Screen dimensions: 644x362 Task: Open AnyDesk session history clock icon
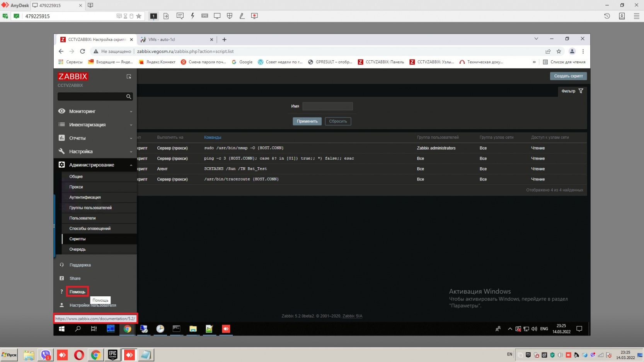click(x=607, y=16)
